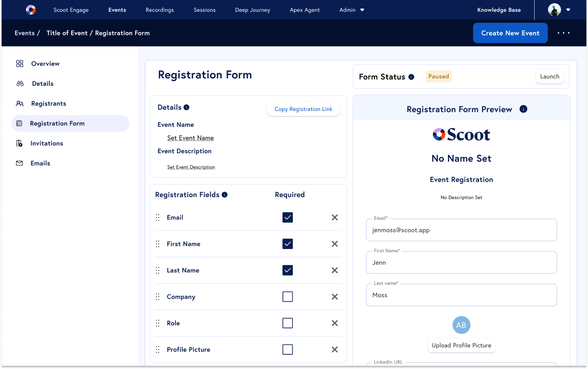Viewport: 588px width, 369px height.
Task: Click the Copy Registration Link button
Action: [303, 109]
